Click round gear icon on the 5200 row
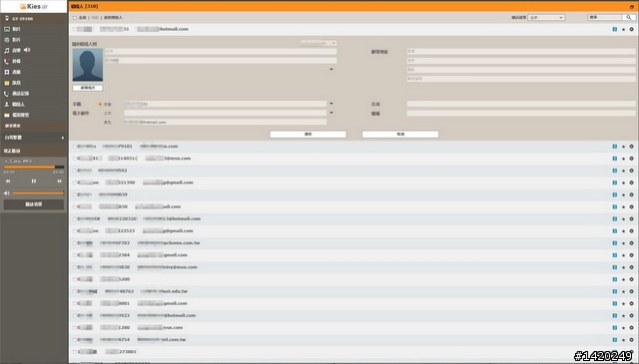This screenshot has width=639, height=364. point(631,279)
